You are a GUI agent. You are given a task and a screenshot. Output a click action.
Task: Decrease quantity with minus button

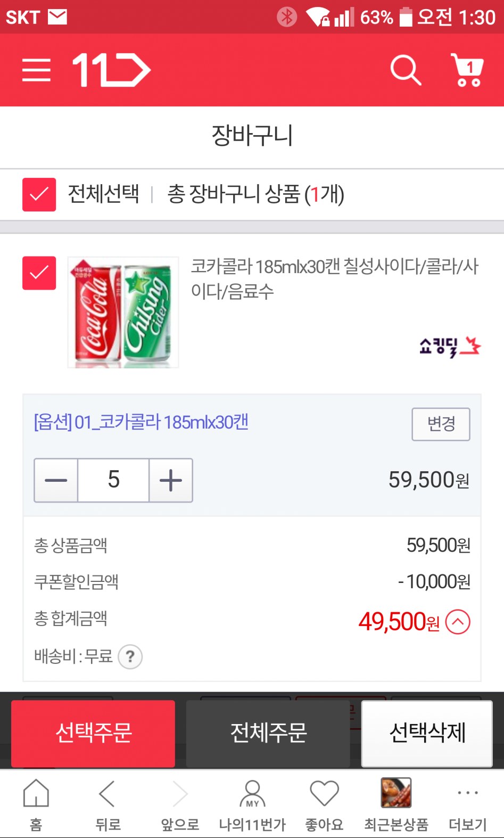56,480
